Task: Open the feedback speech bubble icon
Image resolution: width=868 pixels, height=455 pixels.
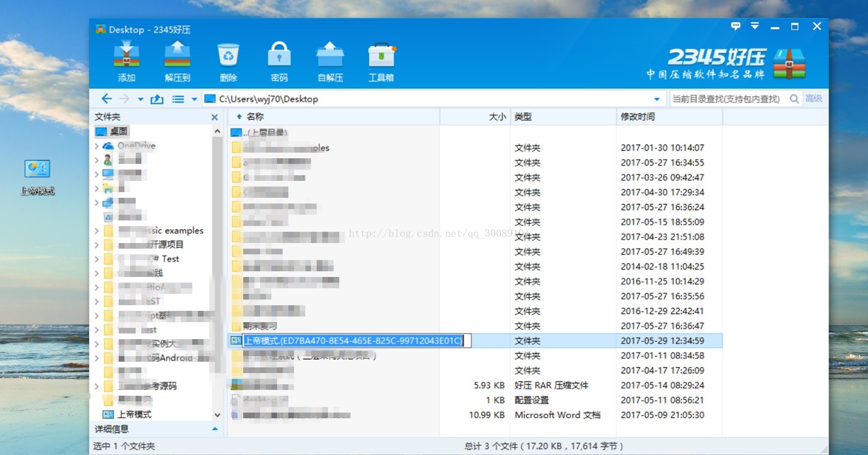Action: 736,26
